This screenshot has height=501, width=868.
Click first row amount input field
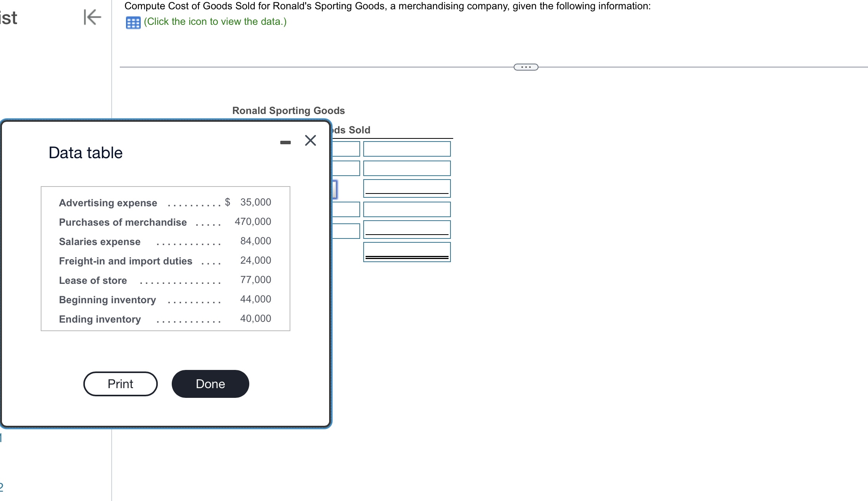click(407, 149)
